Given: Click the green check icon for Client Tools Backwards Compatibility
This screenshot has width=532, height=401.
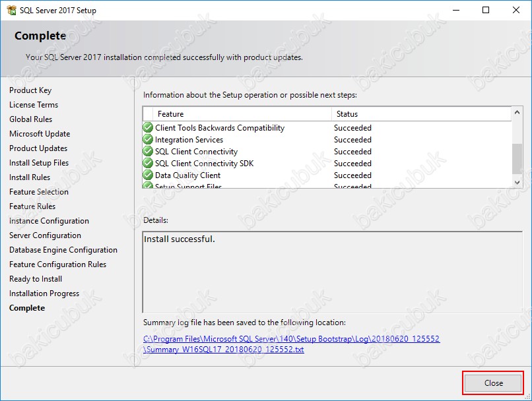Looking at the screenshot, I should tap(148, 128).
